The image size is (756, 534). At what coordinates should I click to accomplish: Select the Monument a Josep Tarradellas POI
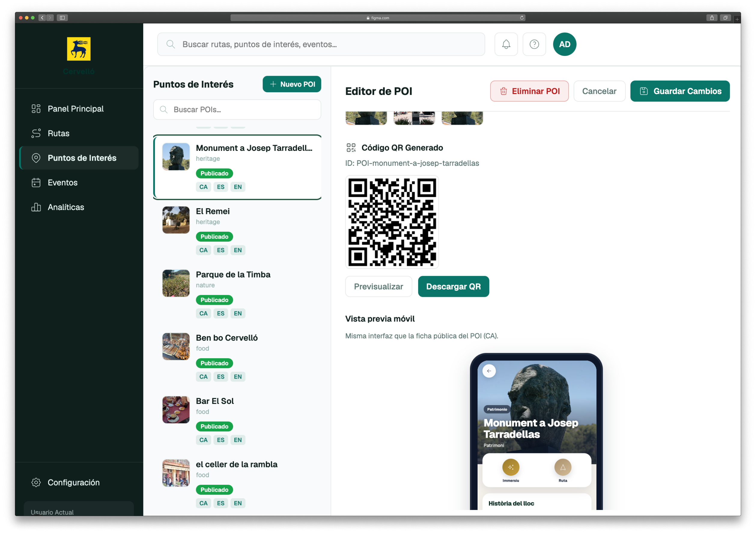[237, 167]
